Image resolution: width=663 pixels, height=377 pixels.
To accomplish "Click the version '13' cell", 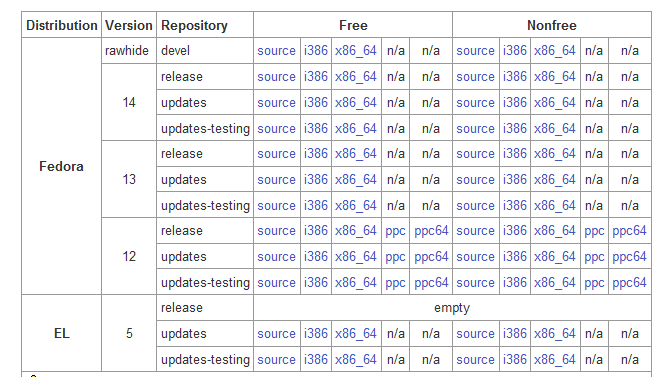I will pyautogui.click(x=129, y=179).
